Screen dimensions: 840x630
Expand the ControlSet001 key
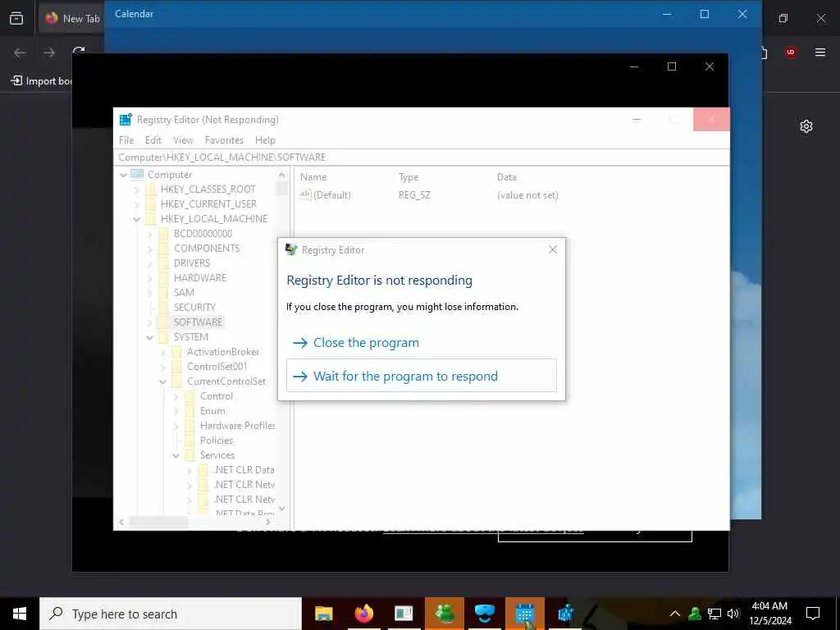(163, 367)
